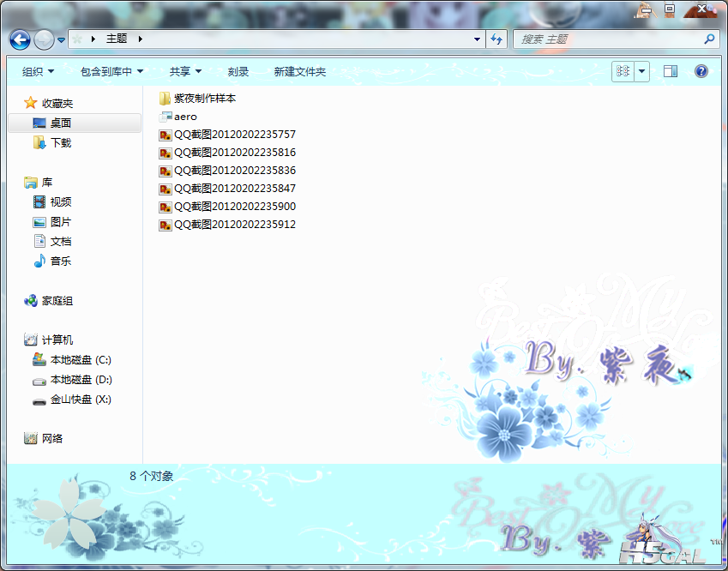Select the 视频 library icon
Viewport: 728px width, 571px height.
[39, 202]
